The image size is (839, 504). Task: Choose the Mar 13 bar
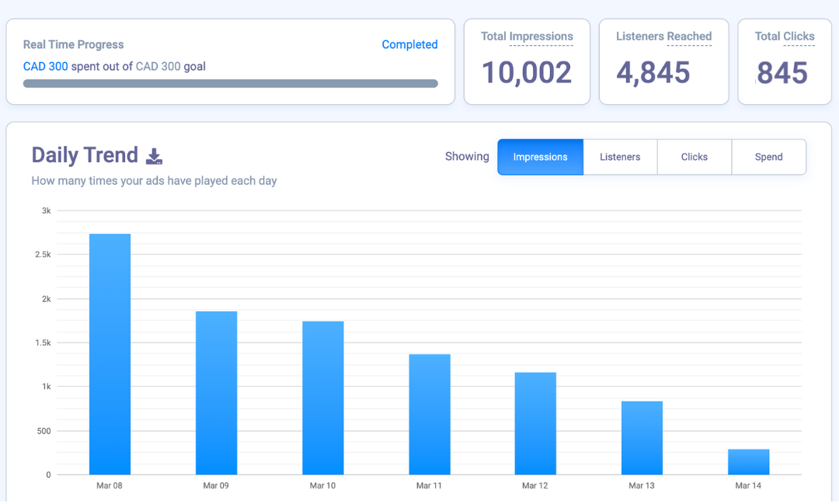click(642, 438)
